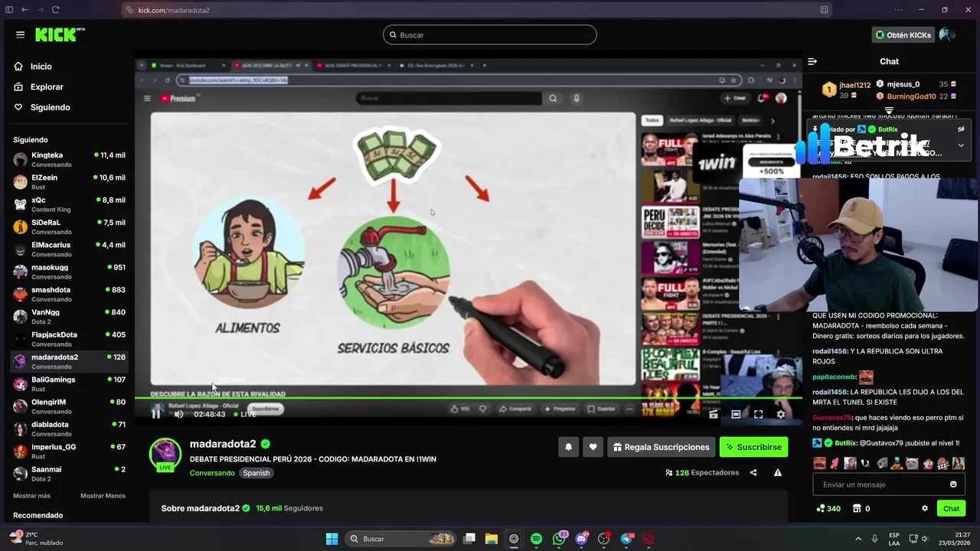
Task: Open Spotify from the taskbar
Action: click(x=536, y=539)
